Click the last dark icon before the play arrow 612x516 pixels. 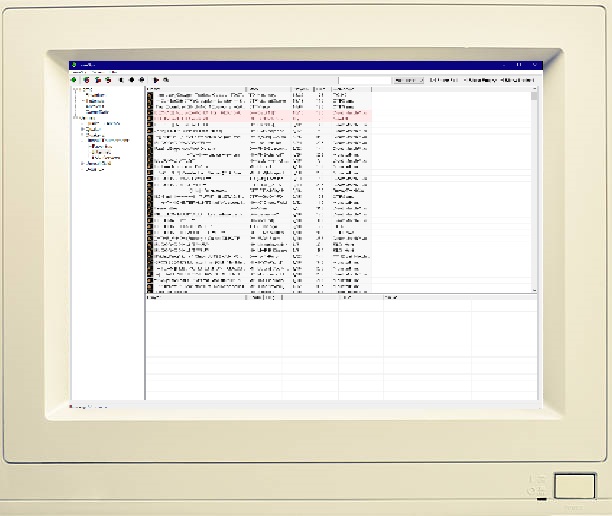point(142,79)
